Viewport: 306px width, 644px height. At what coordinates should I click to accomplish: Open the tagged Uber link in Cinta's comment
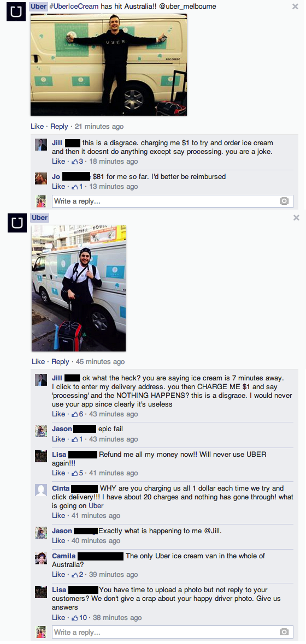pos(96,505)
